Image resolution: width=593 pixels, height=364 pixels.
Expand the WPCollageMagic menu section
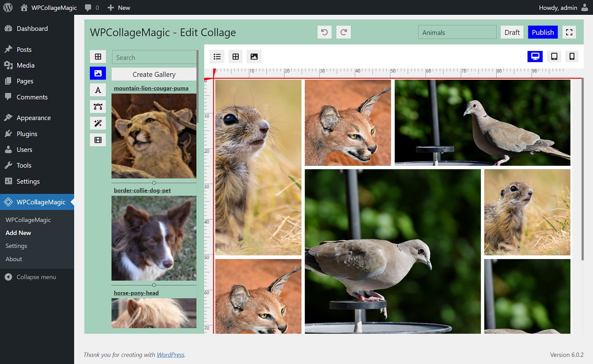point(37,202)
